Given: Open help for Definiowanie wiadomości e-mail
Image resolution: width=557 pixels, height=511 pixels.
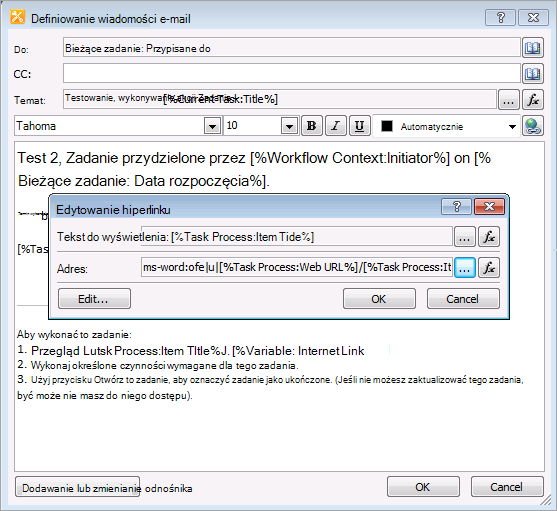Looking at the screenshot, I should tap(500, 17).
